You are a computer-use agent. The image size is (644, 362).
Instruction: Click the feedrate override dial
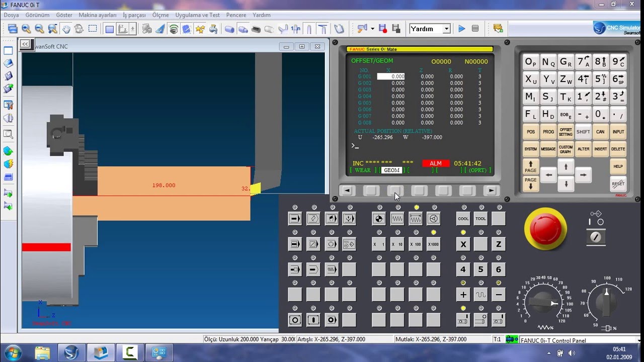[542, 303]
